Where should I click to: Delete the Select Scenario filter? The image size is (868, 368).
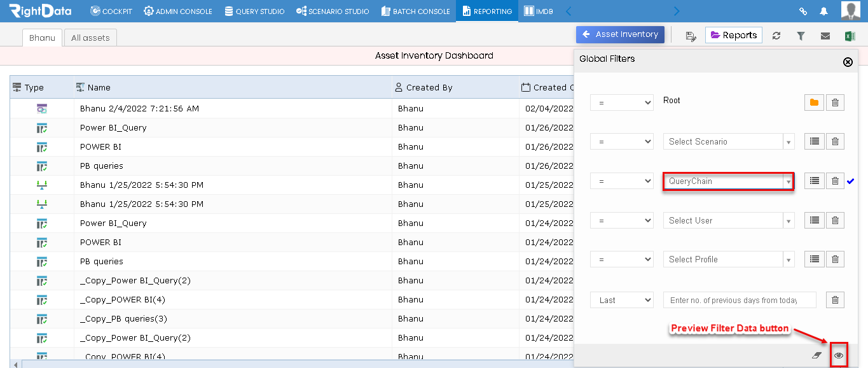click(836, 141)
